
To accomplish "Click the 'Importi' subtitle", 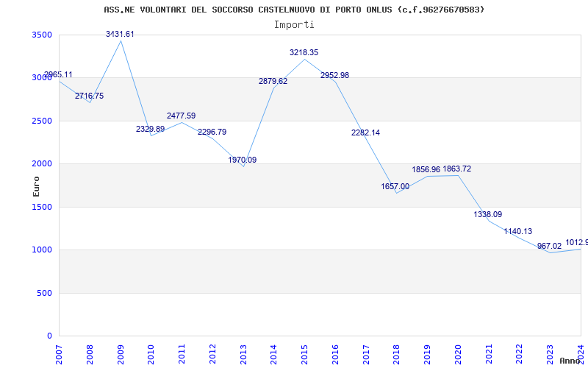I will 294,25.
